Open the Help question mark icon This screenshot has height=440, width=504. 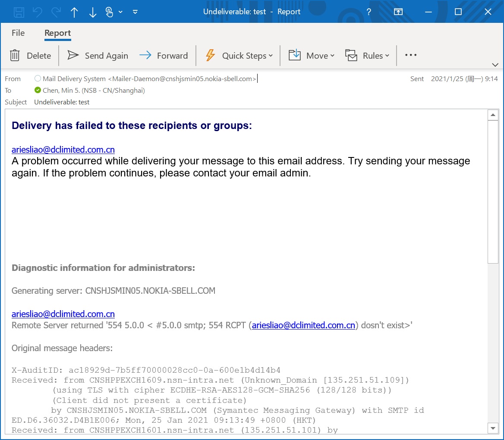[x=369, y=12]
